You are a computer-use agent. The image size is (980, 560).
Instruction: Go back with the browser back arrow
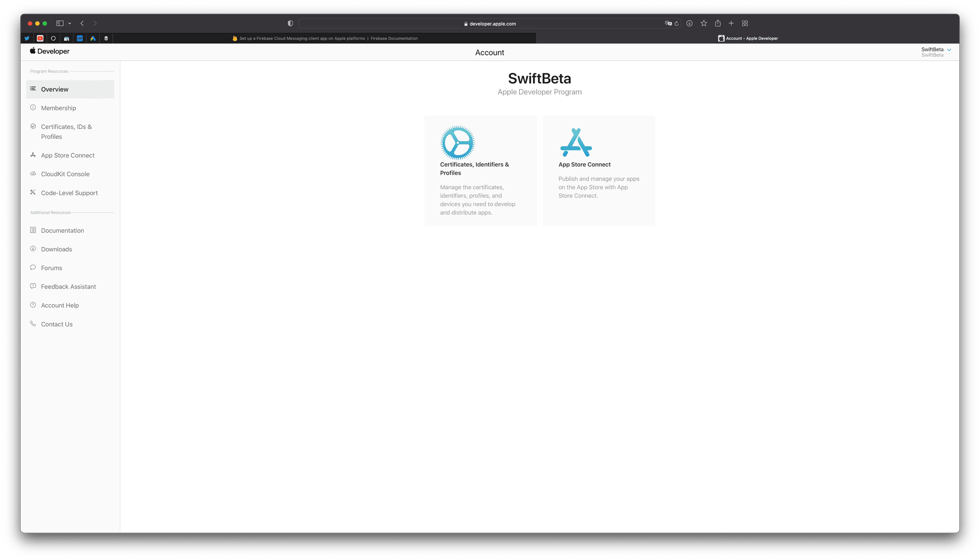click(x=82, y=24)
